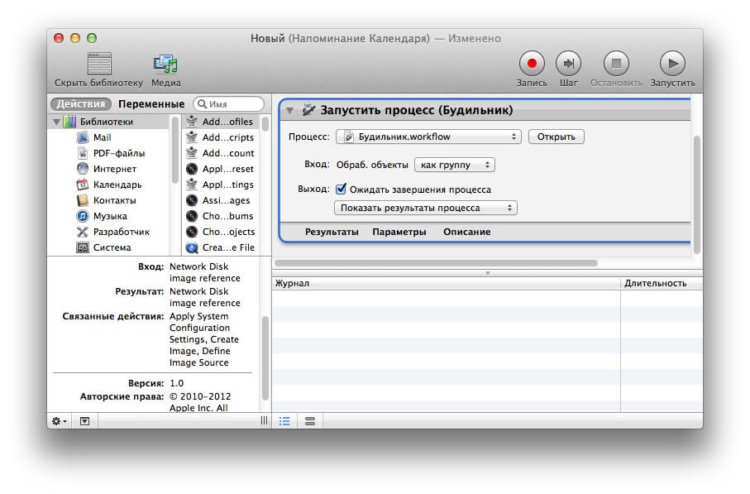Click the Запустить процесс (Будильник) title
The height and width of the screenshot is (494, 750).
[x=416, y=110]
